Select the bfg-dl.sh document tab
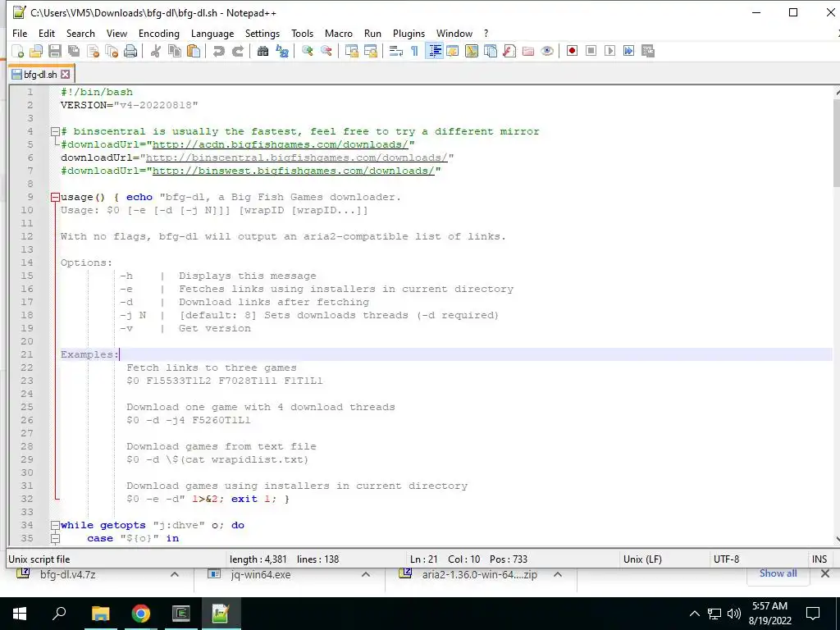 (41, 74)
